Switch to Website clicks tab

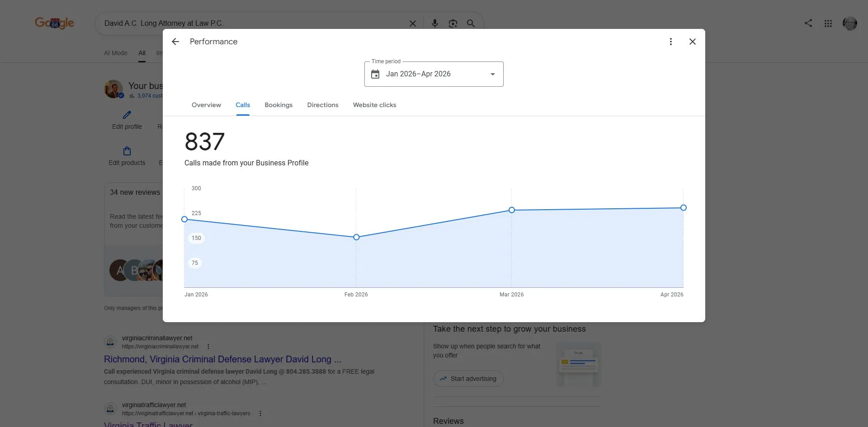click(374, 105)
